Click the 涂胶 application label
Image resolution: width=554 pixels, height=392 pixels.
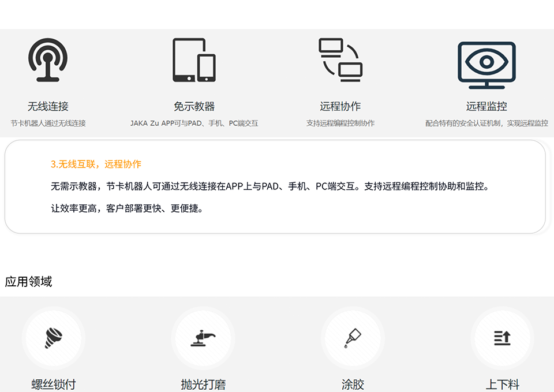pyautogui.click(x=352, y=384)
